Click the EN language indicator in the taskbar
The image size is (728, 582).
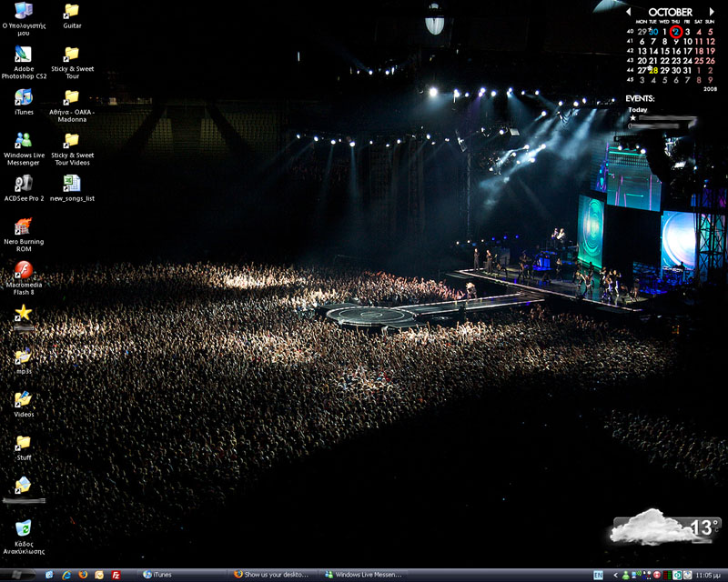pos(598,575)
